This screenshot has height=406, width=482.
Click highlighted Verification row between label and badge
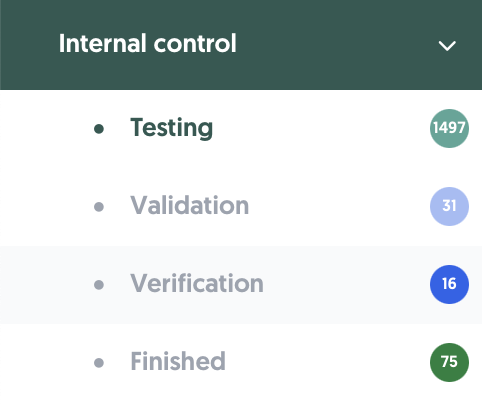coord(347,284)
